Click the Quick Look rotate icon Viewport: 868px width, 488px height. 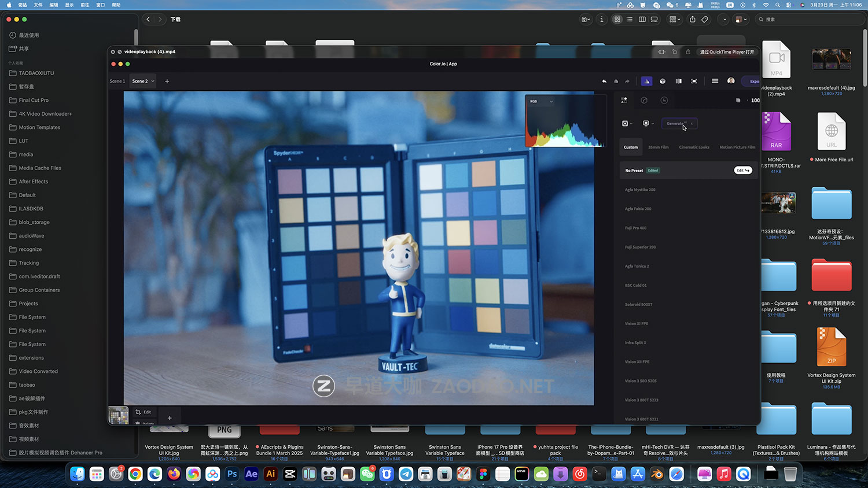[674, 51]
